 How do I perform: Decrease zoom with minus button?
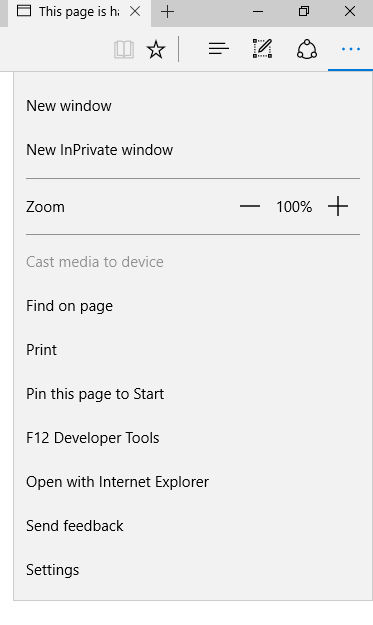250,206
